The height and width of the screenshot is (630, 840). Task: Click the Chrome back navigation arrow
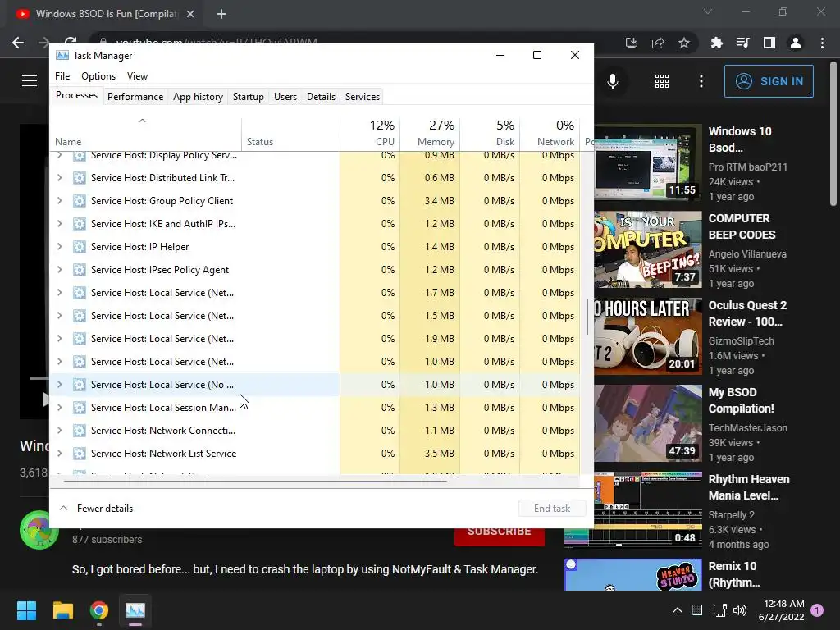pos(18,43)
